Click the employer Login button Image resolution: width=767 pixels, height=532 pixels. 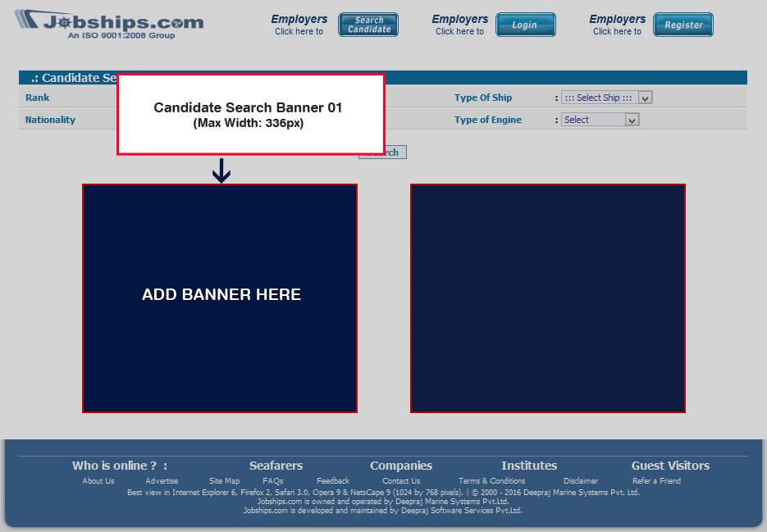coord(525,25)
